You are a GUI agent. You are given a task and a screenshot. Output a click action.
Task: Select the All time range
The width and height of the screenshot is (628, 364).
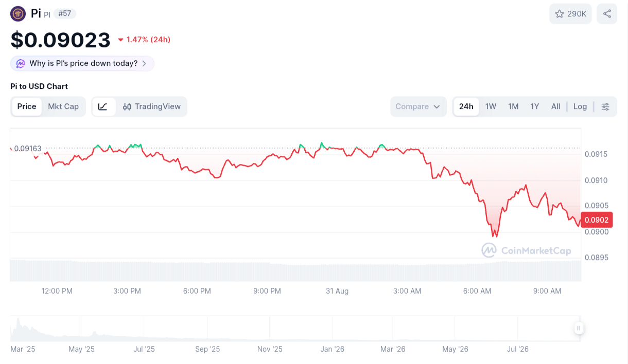555,106
